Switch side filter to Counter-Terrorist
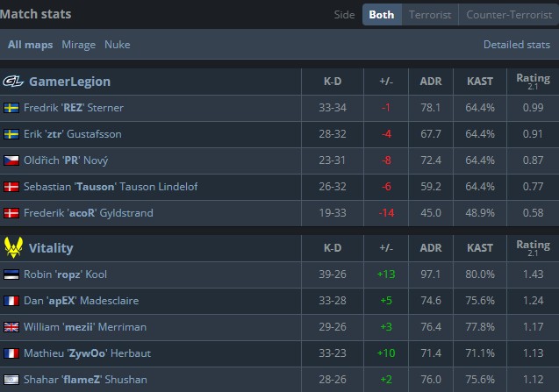This screenshot has width=559, height=392. [x=508, y=15]
